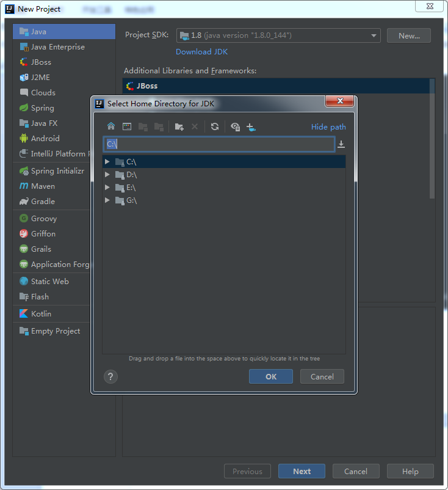Select the Grails project type
Screen dimensions: 448x490
pyautogui.click(x=51, y=249)
